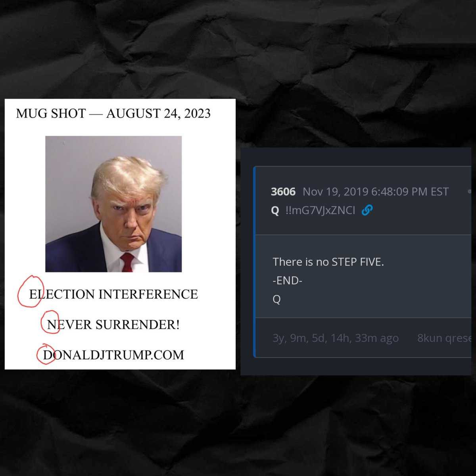Click the -END- line in the post
Screen dimensions: 476x476
click(x=287, y=280)
